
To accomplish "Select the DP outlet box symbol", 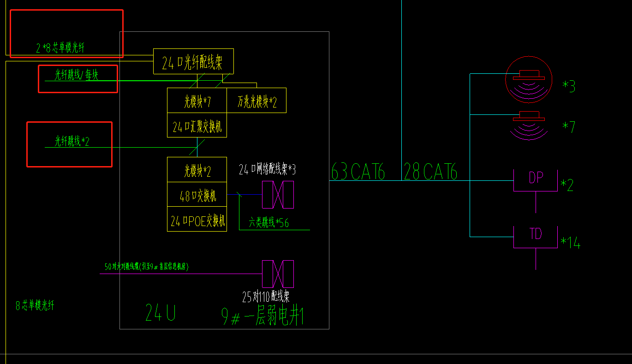I will pyautogui.click(x=536, y=180).
